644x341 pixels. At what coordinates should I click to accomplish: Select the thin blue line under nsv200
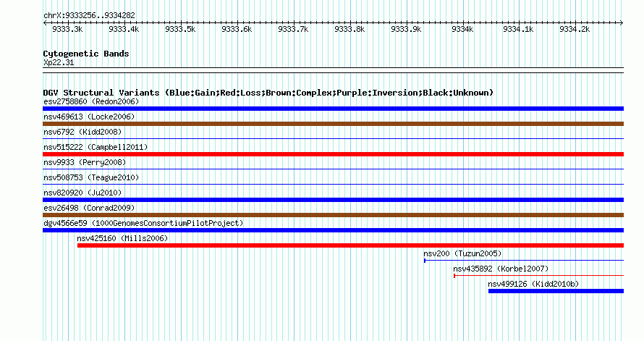point(524,261)
